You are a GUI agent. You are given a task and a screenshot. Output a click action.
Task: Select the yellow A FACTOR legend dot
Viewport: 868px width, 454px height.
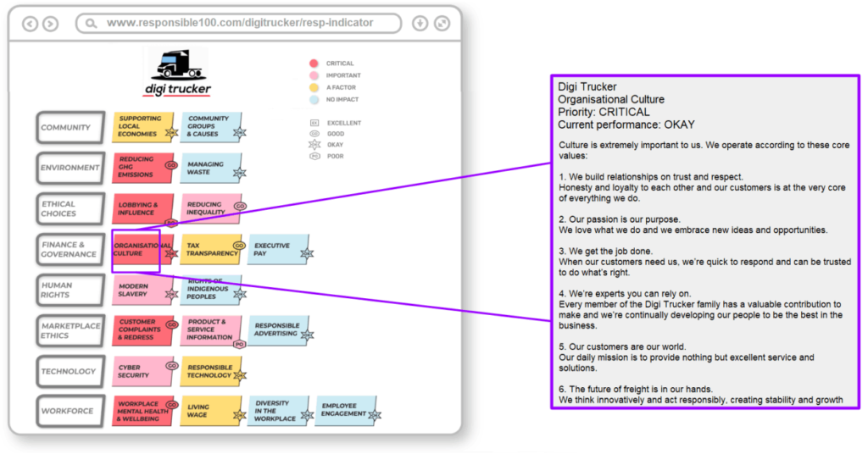click(x=314, y=87)
